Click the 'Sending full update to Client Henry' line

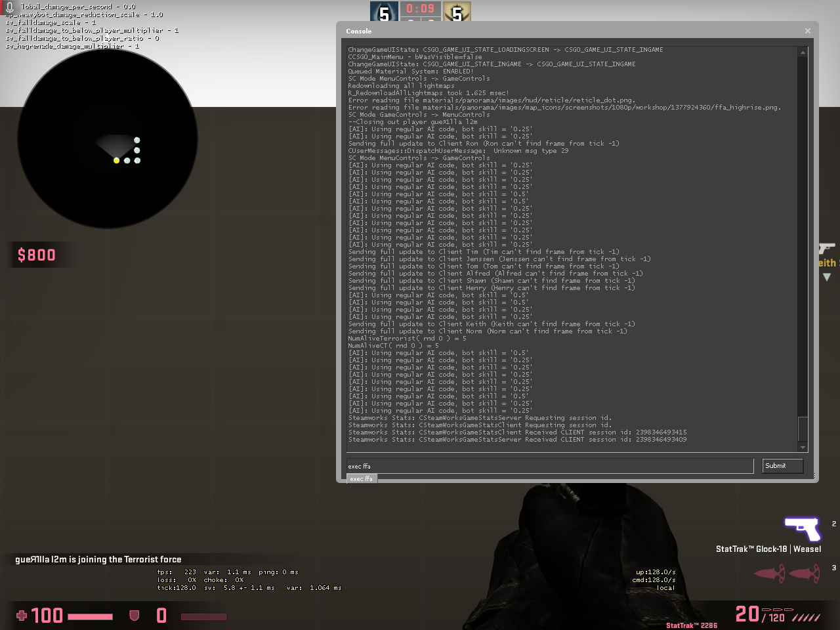point(492,288)
